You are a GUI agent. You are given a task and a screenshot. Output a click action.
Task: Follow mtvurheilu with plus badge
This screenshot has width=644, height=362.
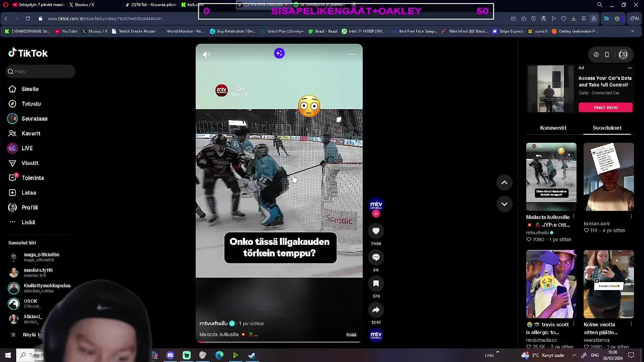pos(376,214)
